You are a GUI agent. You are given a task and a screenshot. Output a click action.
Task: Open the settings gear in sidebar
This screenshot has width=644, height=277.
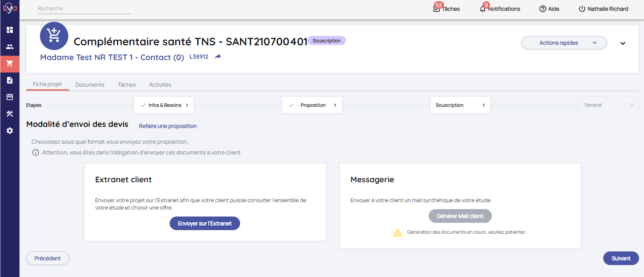(10, 131)
